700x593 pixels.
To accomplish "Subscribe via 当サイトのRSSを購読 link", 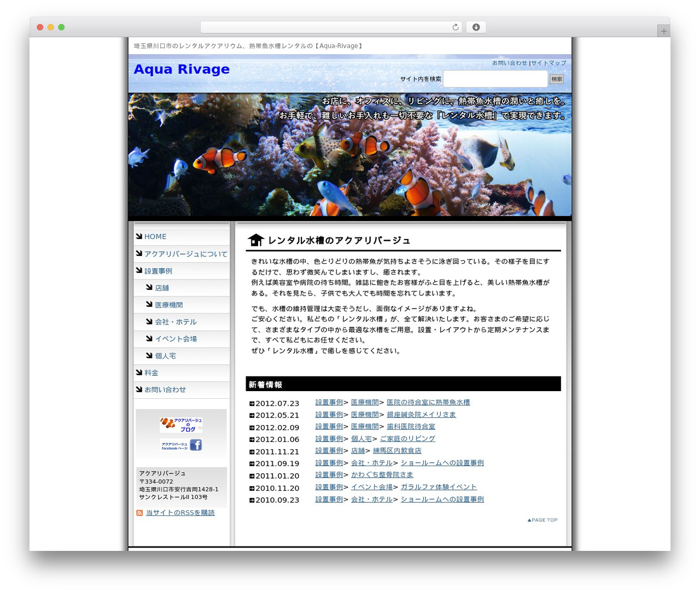I will (x=180, y=513).
